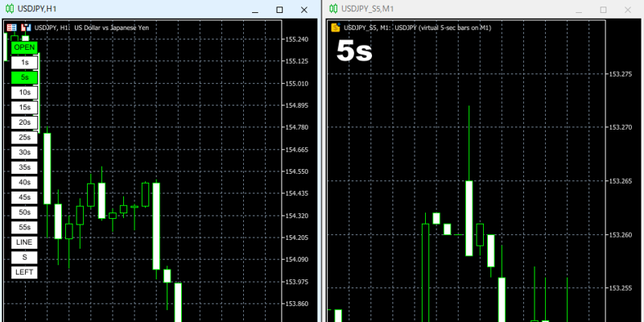Click the blue-red panel icon beside USDJPY,H1 label
Viewport: 644px width, 322px height.
26,27
